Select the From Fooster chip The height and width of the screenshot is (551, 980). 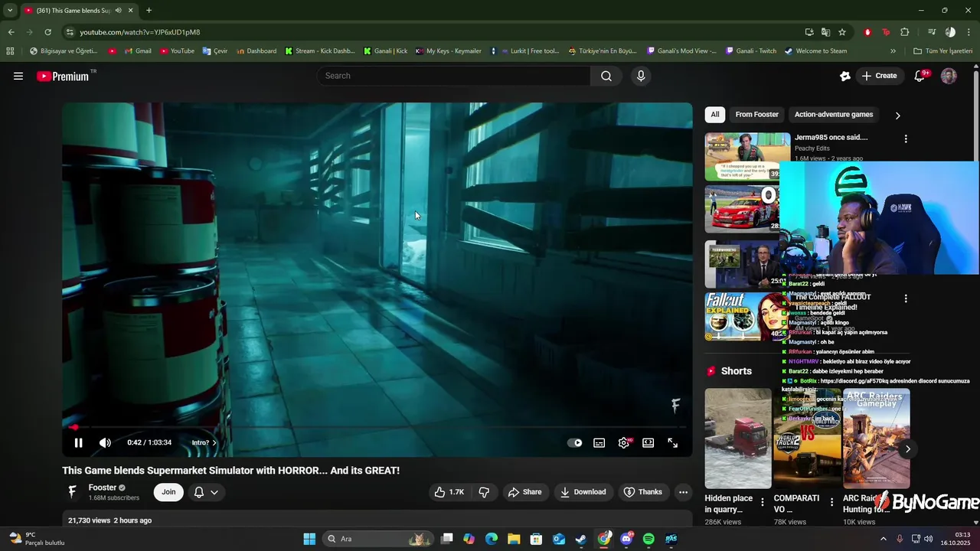(x=756, y=115)
